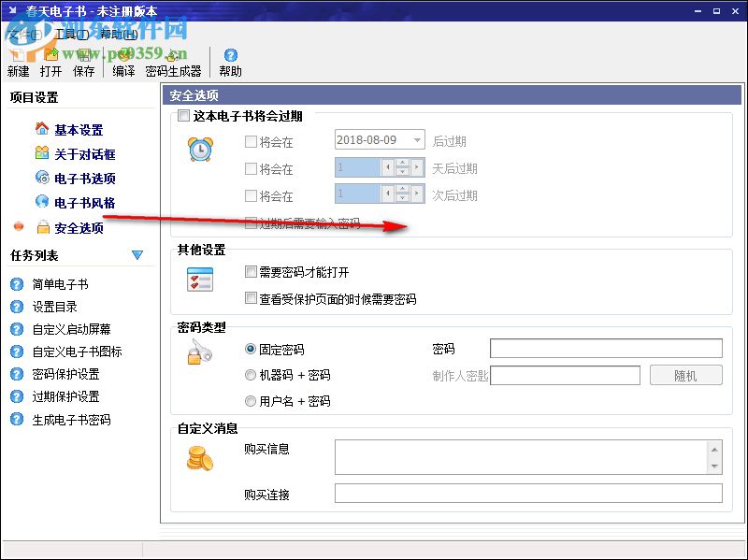Click the 购买连接 input field
This screenshot has width=748, height=560.
coord(528,494)
